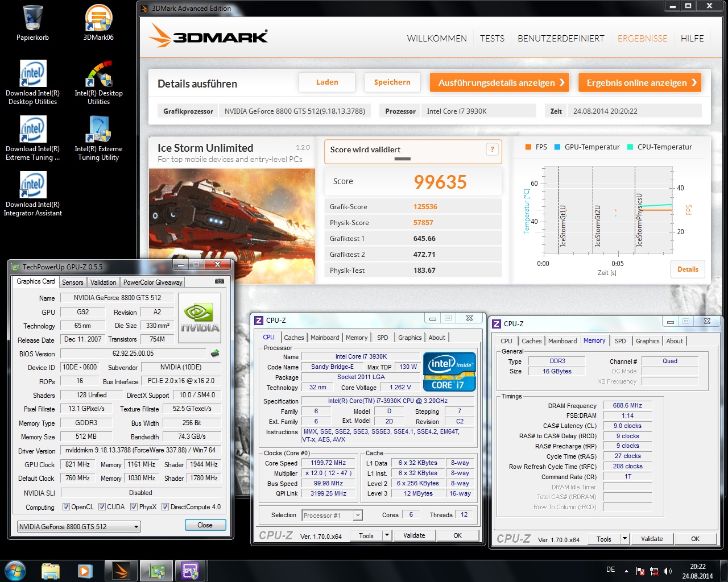728x582 pixels.
Task: Click the Ice Storm Unlimited thumbnail image
Action: pyautogui.click(x=231, y=226)
